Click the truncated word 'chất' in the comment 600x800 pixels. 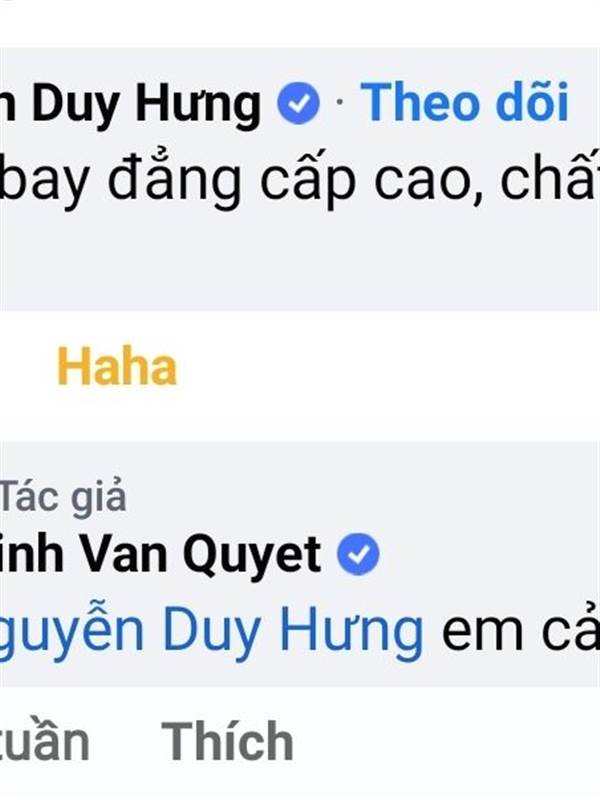[x=550, y=177]
